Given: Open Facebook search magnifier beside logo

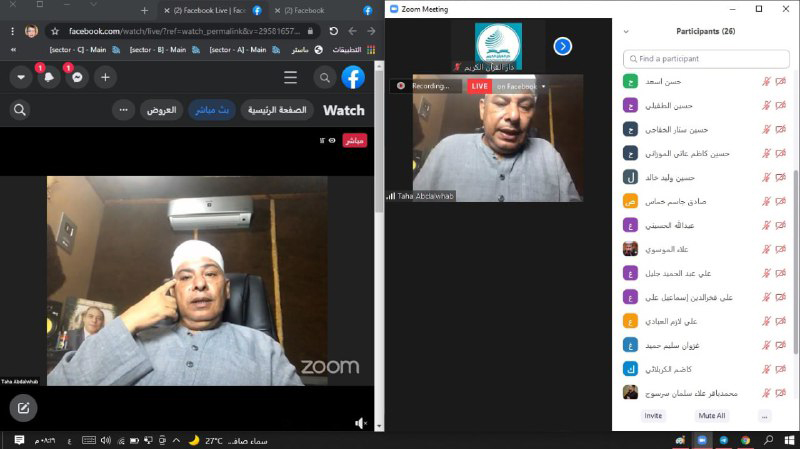Looking at the screenshot, I should click(x=324, y=78).
